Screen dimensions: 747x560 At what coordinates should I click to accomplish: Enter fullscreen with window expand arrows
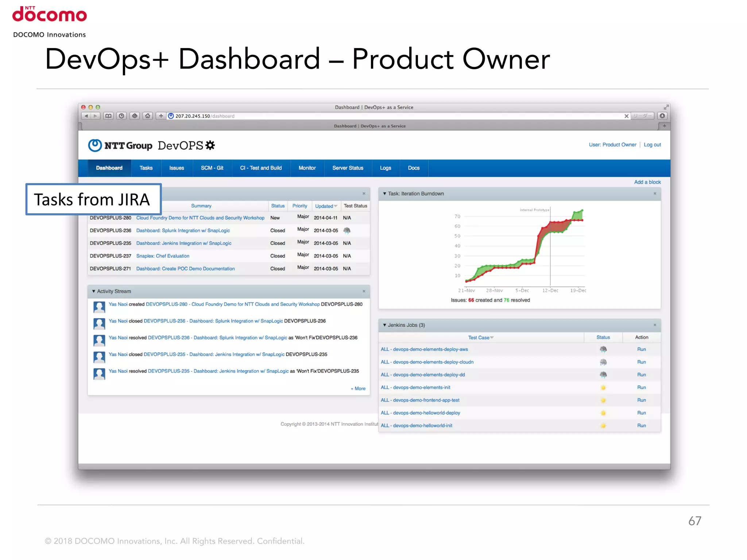coord(666,107)
